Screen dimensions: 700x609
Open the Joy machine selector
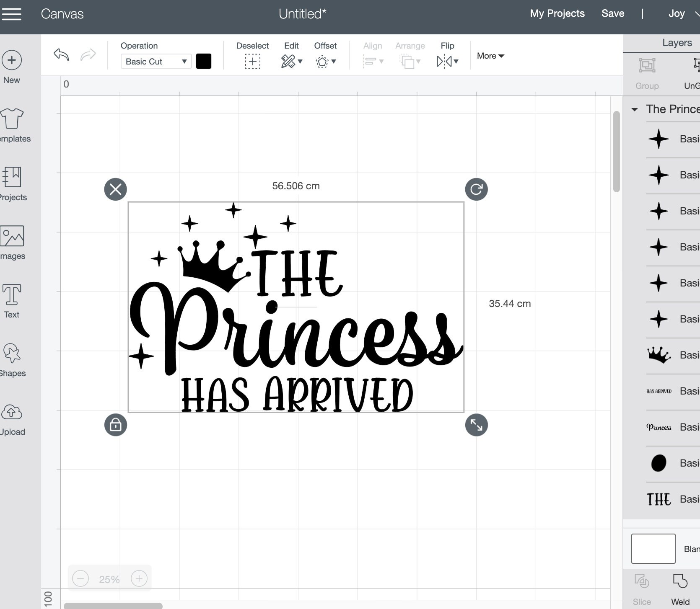(x=683, y=13)
